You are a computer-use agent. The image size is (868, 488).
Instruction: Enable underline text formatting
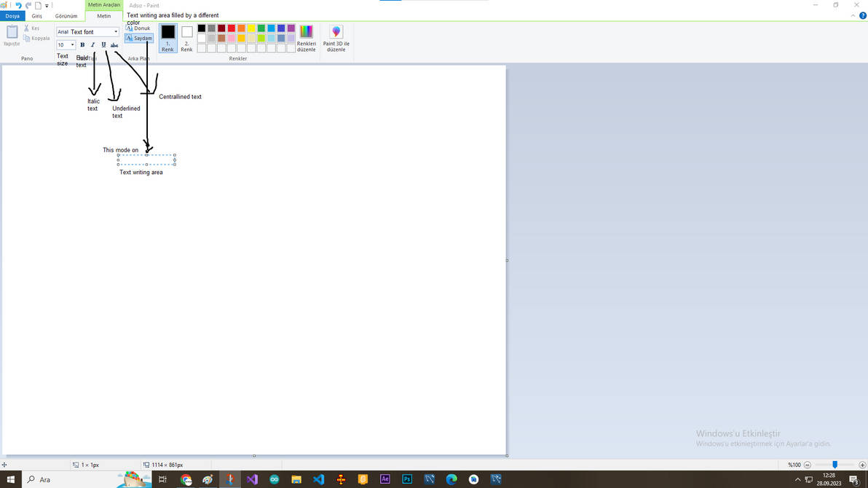tap(103, 44)
